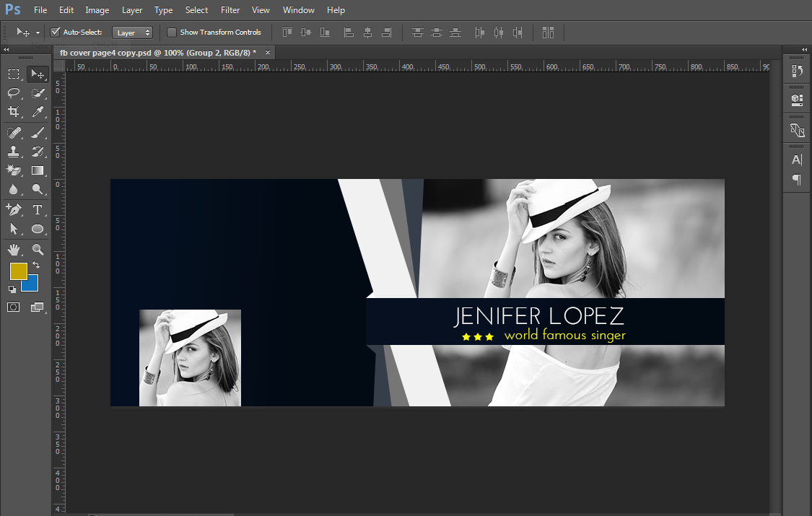Click Auto-Align Layers icon

pyautogui.click(x=548, y=32)
